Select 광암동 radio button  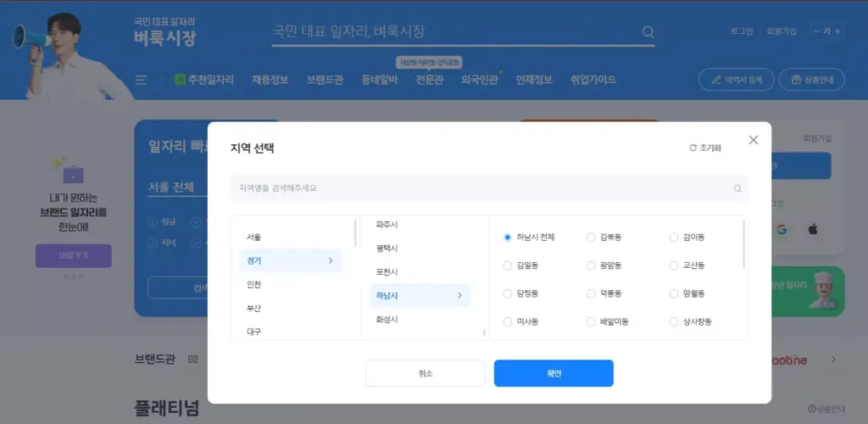click(591, 265)
